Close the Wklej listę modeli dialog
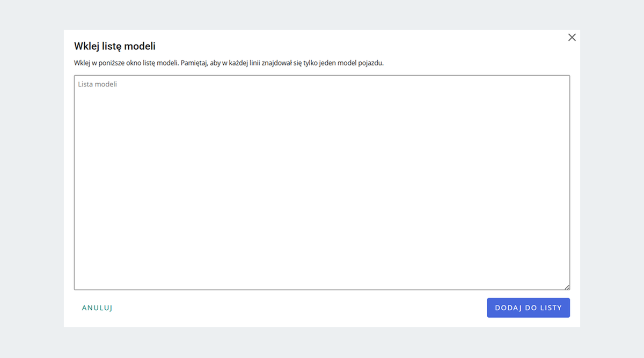This screenshot has width=644, height=358. (572, 37)
